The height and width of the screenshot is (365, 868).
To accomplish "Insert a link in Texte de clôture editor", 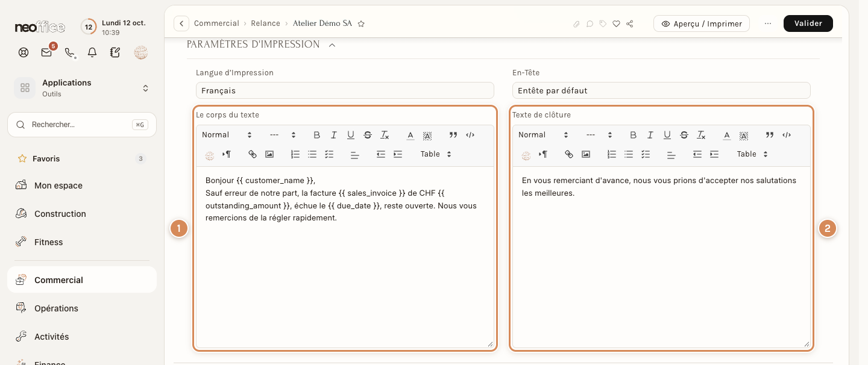I will [569, 154].
